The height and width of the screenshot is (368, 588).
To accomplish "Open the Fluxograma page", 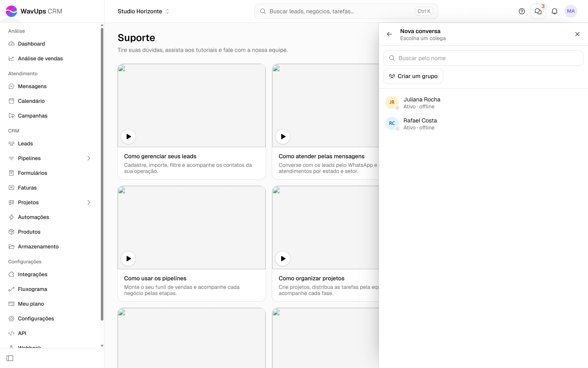I will click(50, 289).
